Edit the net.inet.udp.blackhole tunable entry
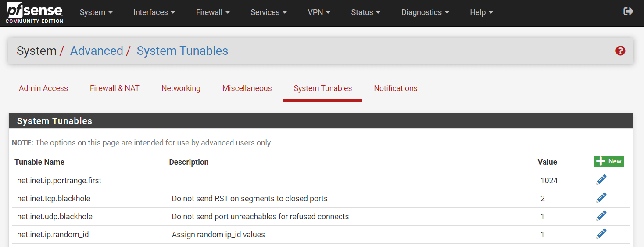 [x=601, y=216]
